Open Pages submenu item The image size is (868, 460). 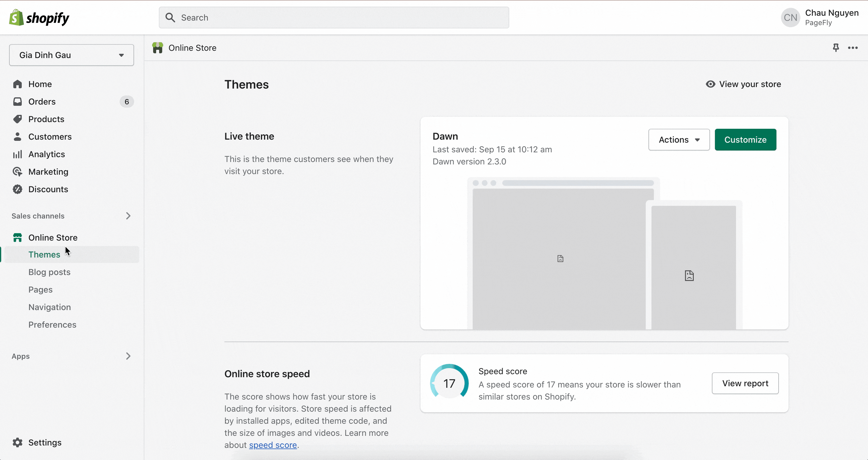pyautogui.click(x=40, y=290)
